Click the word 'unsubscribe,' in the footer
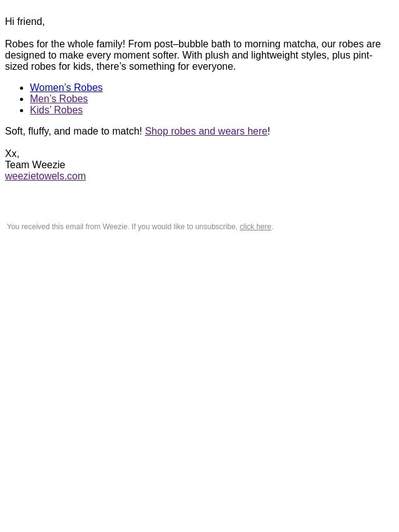This screenshot has height=532, width=399. [216, 227]
